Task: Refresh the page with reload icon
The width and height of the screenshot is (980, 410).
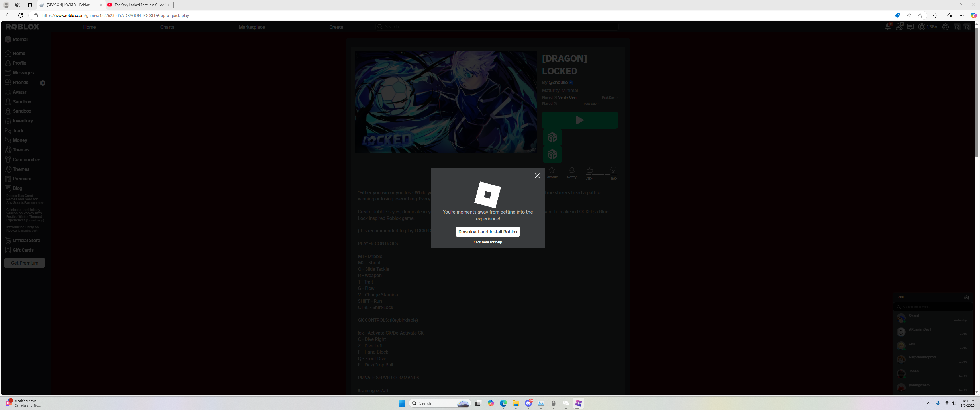Action: [x=21, y=15]
